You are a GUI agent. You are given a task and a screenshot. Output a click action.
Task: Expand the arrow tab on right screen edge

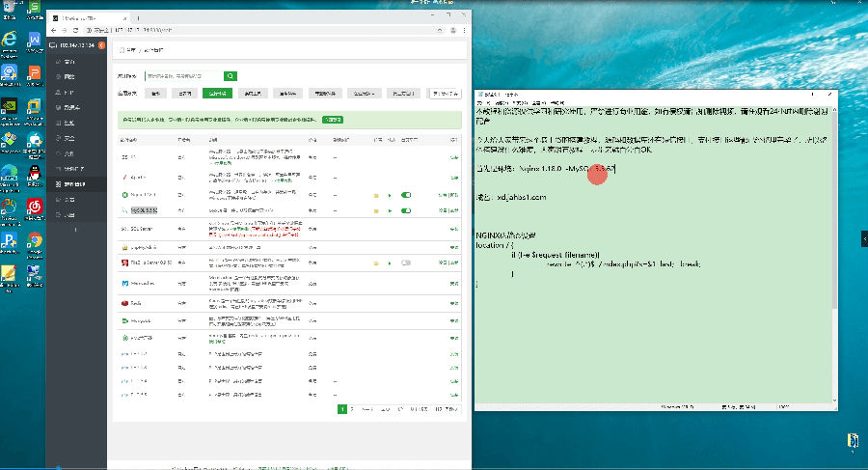[x=864, y=239]
